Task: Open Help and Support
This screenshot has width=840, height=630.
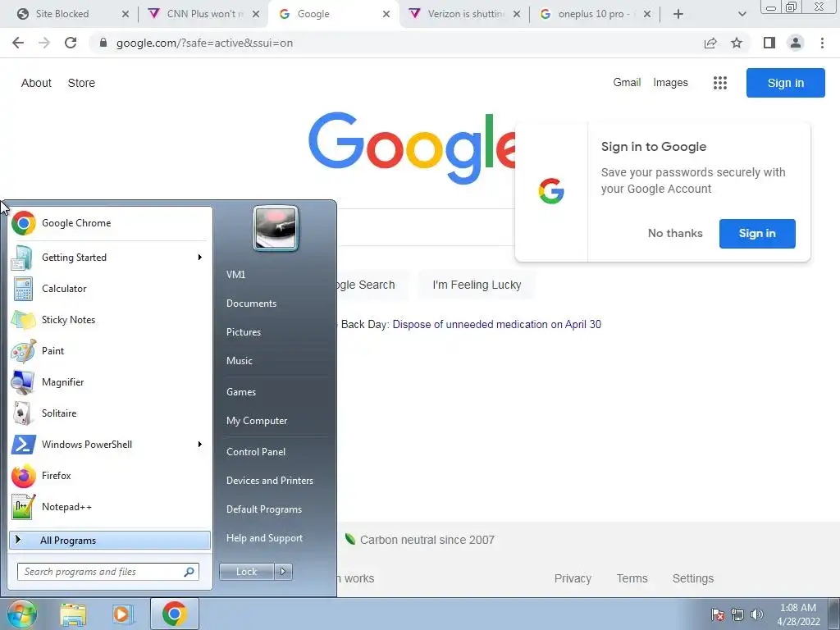Action: point(264,538)
